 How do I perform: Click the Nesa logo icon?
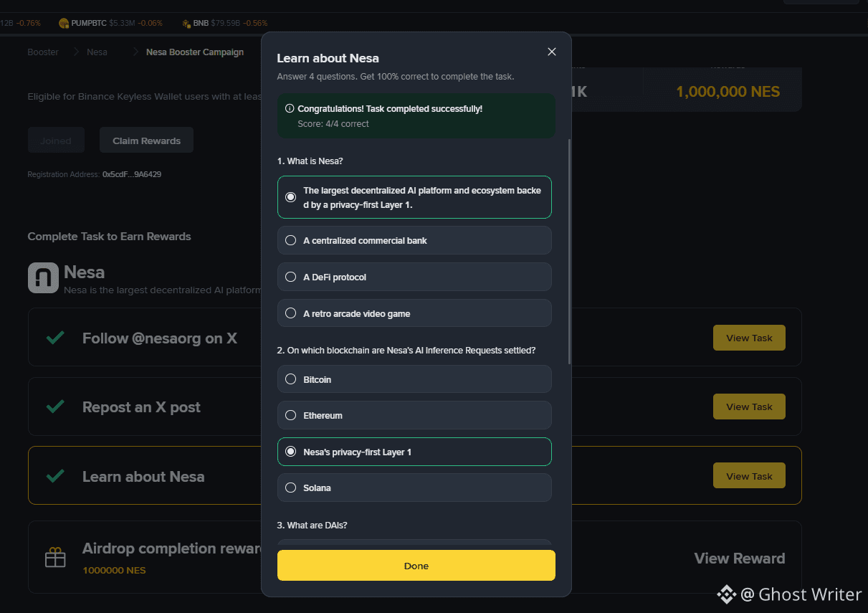(x=43, y=278)
